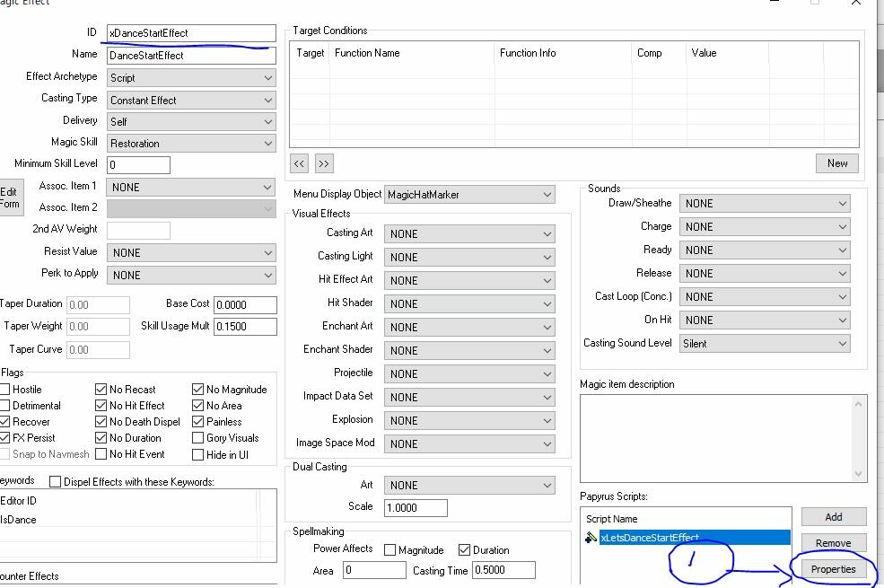Uncheck the No Magnitude flag

[x=197, y=389]
